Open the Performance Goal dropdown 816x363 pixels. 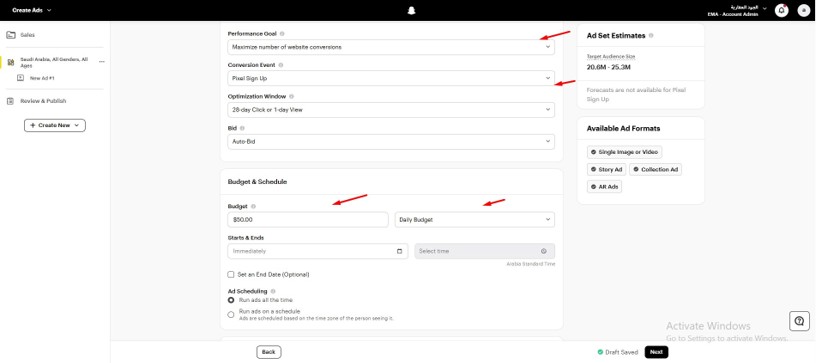pyautogui.click(x=391, y=47)
